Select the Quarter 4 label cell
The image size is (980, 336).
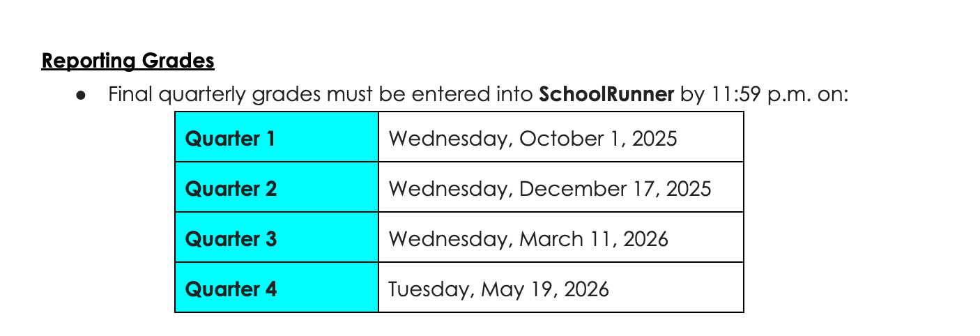point(277,287)
